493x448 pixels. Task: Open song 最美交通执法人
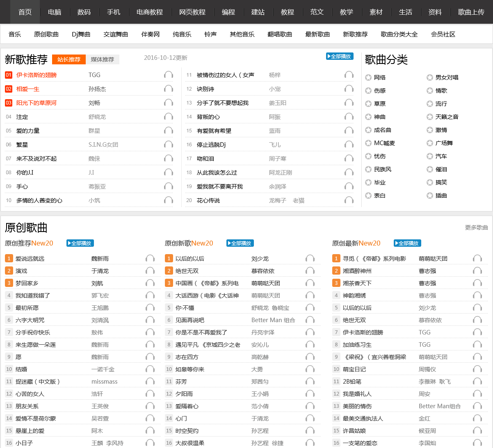[x=363, y=418]
